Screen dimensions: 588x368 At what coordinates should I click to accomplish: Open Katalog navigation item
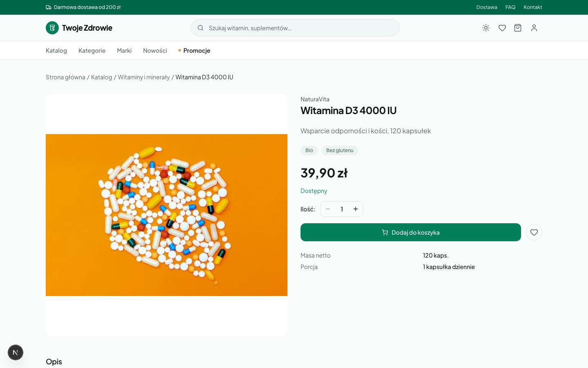[56, 51]
